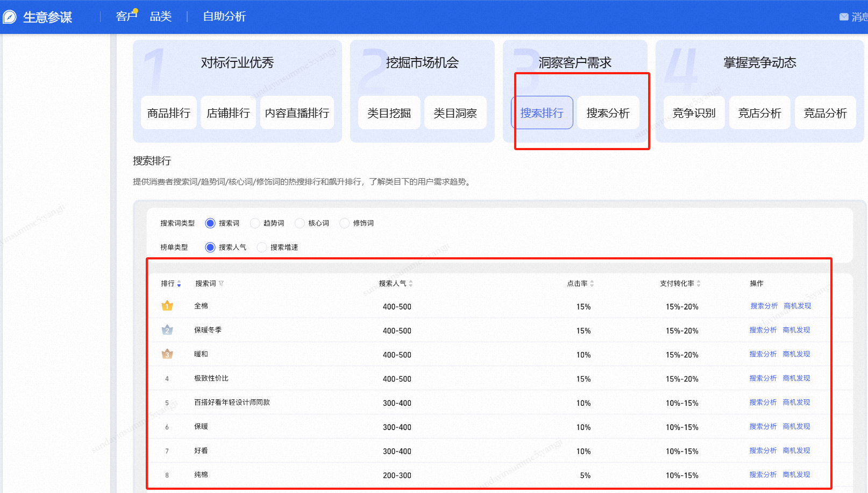Open the 自助分析 top menu

click(x=224, y=17)
